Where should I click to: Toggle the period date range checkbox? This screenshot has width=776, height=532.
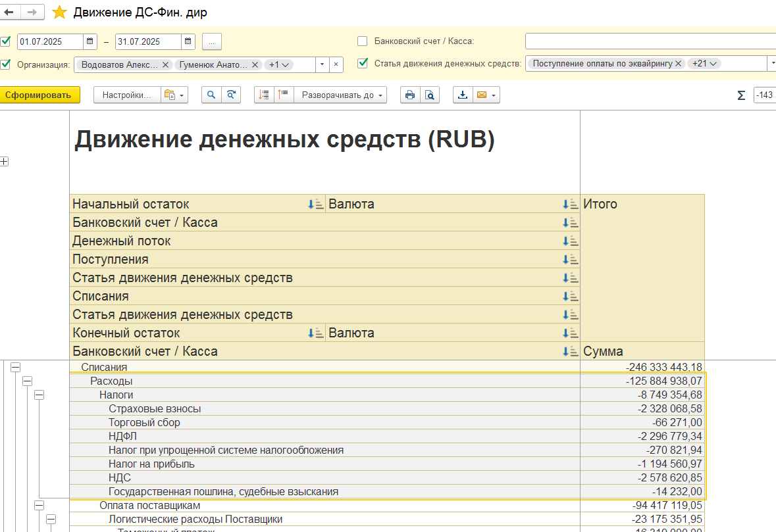pos(5,41)
